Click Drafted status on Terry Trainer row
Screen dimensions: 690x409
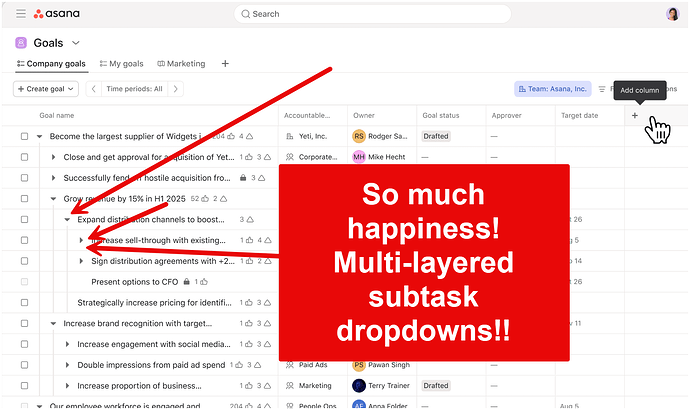coord(436,386)
